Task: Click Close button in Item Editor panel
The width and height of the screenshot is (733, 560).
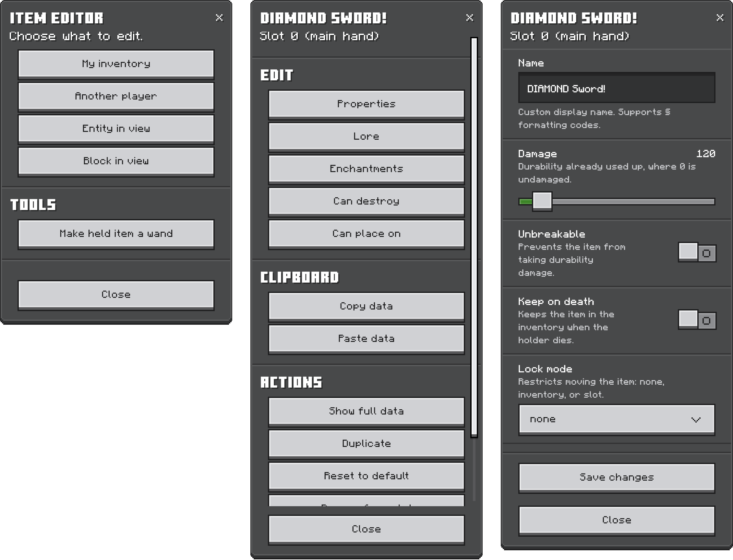Action: (x=116, y=295)
